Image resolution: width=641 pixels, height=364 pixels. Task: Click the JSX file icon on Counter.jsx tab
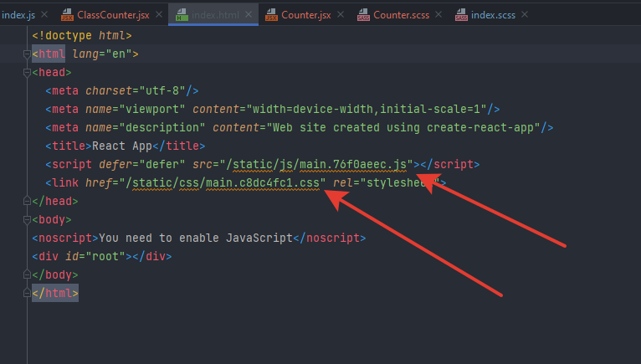(271, 15)
